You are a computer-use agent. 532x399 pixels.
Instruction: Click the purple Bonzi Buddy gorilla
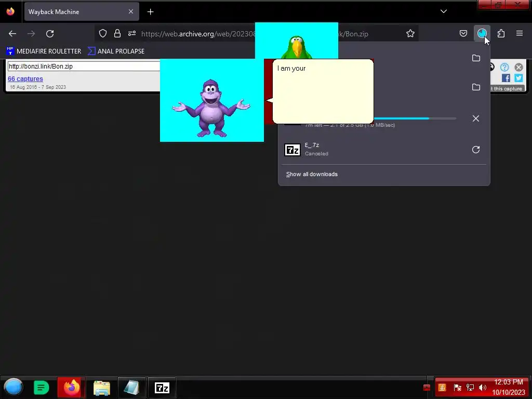[x=211, y=108]
